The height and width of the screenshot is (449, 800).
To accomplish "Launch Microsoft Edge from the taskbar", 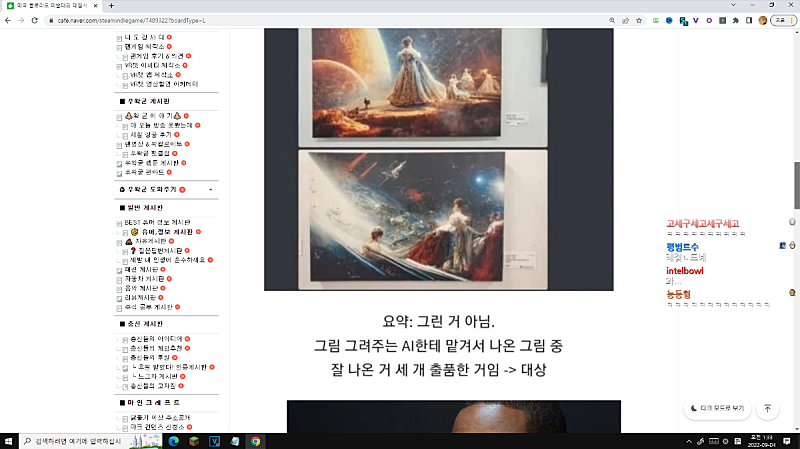I will tap(174, 441).
